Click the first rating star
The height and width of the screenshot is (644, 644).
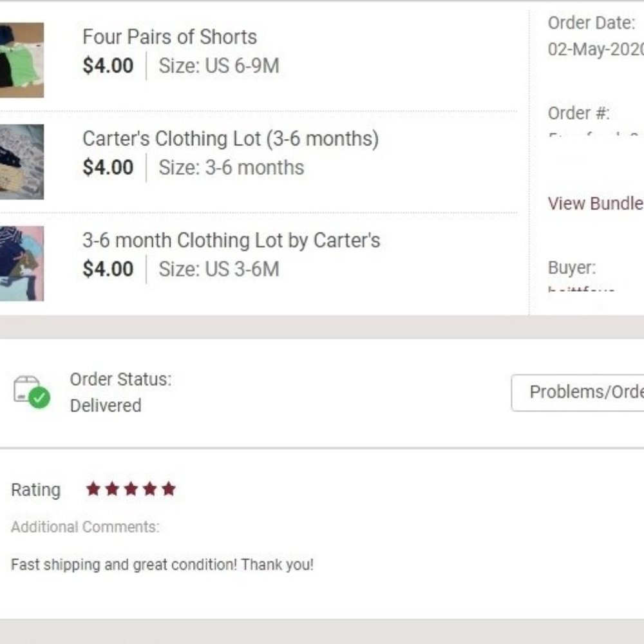coord(93,489)
